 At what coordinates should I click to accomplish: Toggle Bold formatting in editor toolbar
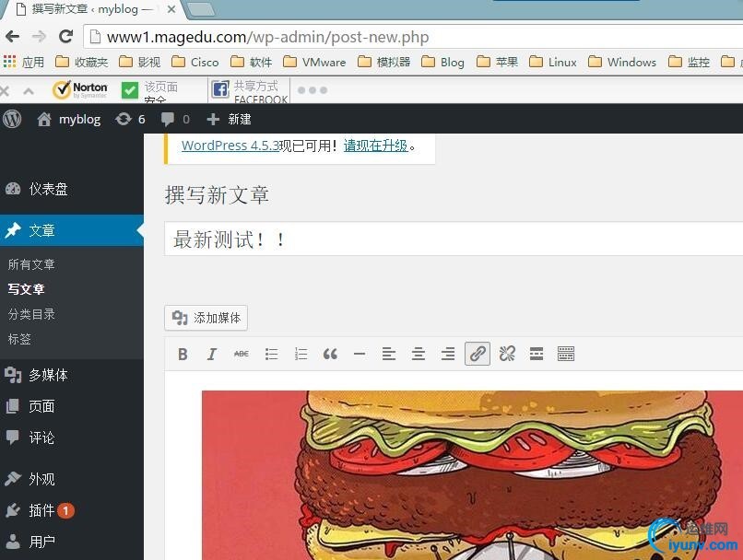[183, 354]
